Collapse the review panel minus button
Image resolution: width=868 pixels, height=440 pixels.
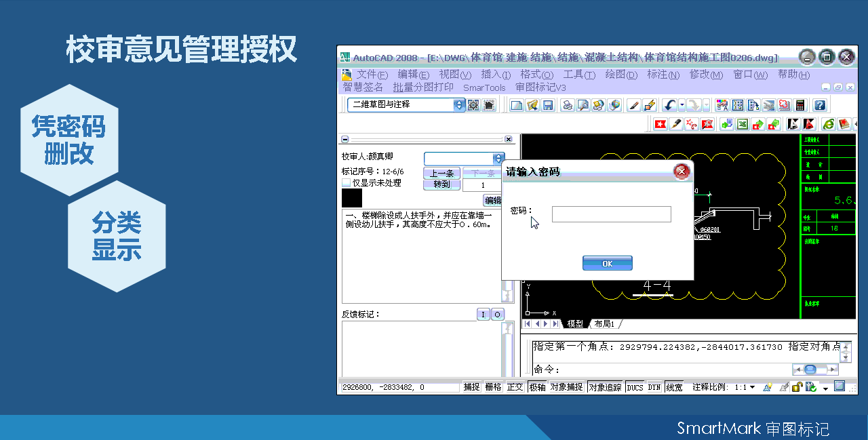click(344, 139)
